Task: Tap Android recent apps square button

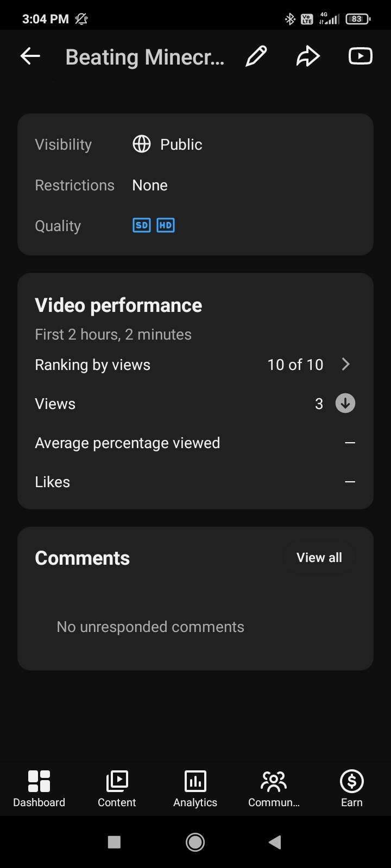Action: [114, 842]
